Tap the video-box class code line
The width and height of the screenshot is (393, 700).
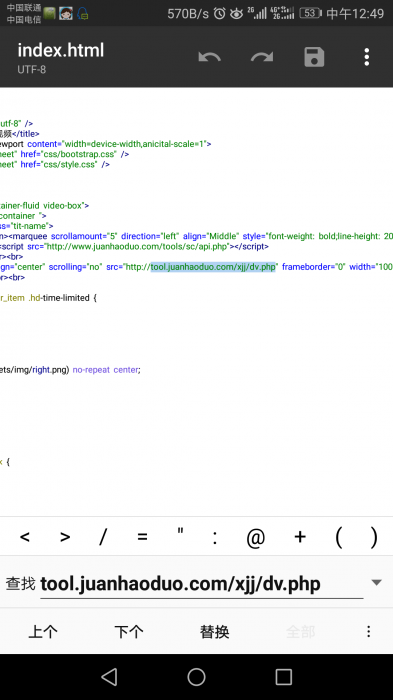click(45, 206)
